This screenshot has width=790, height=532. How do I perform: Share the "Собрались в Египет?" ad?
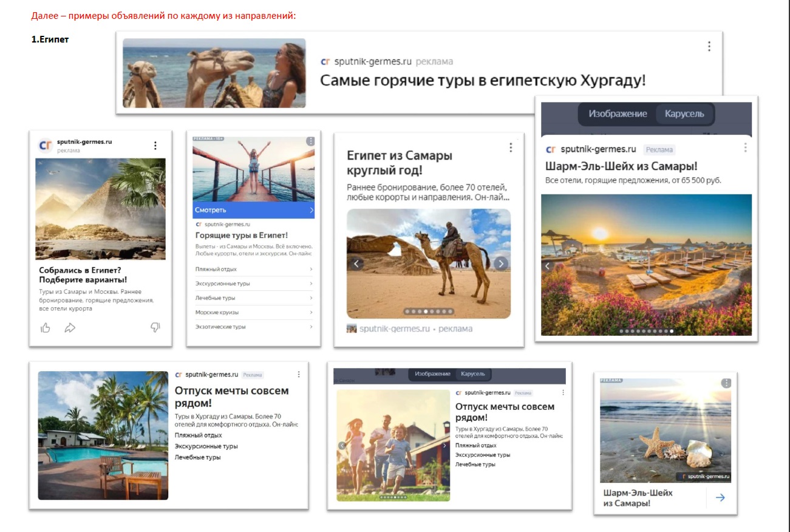(70, 328)
